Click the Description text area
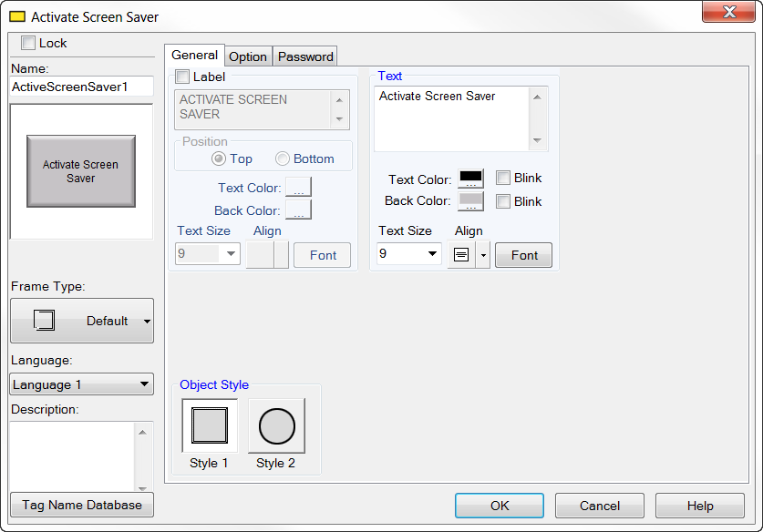The height and width of the screenshot is (532, 763). [72, 456]
